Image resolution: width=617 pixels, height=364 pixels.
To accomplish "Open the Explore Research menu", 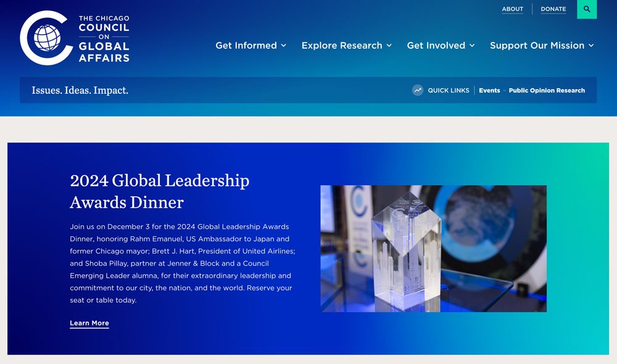I will 342,46.
